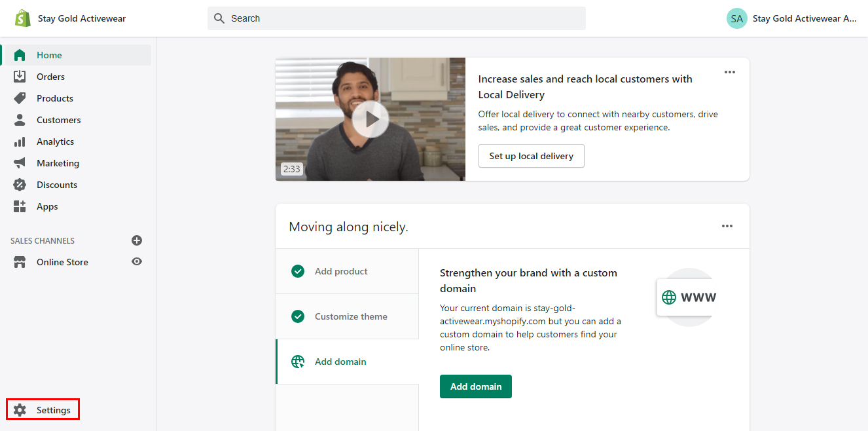Click the Discounts badge icon
The image size is (868, 431).
pyautogui.click(x=20, y=185)
